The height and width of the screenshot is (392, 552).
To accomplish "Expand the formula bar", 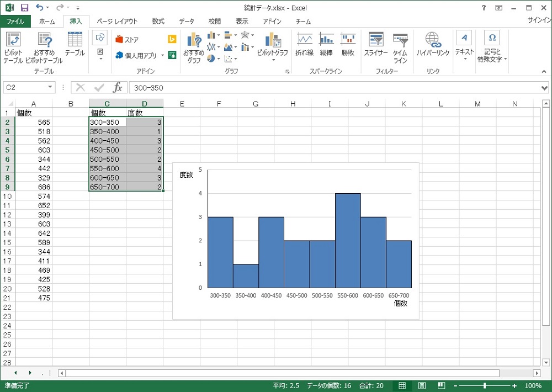I will point(544,88).
